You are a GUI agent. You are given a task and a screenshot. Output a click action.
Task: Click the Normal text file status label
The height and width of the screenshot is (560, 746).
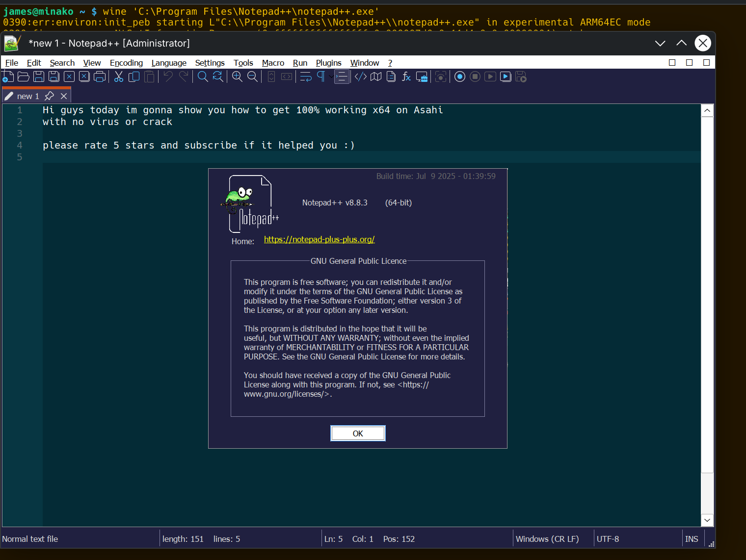[30, 539]
